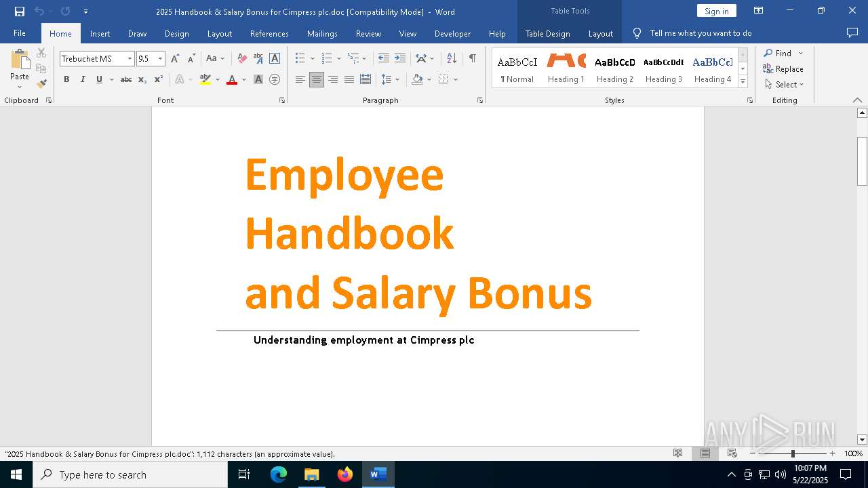Click the Sign in button
Screen dimensions: 868x488
pyautogui.click(x=716, y=11)
